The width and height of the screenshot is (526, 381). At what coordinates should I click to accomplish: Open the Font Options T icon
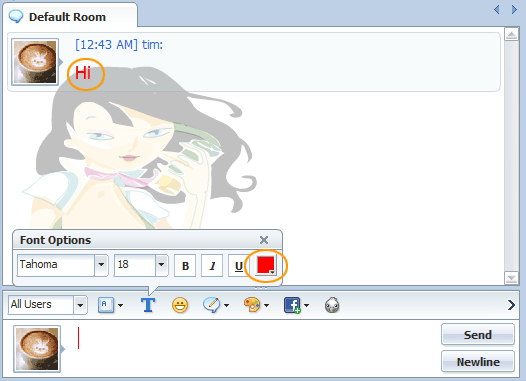(148, 305)
